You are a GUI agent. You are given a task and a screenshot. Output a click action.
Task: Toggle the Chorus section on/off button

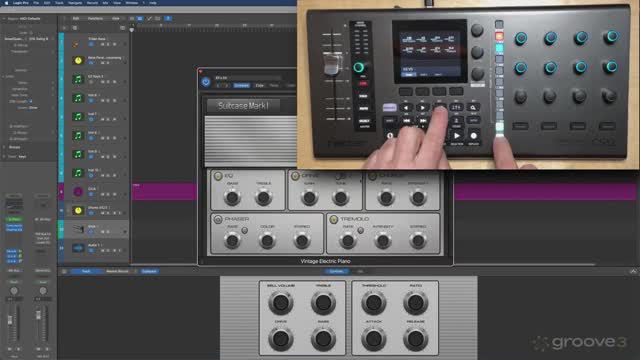(372, 176)
